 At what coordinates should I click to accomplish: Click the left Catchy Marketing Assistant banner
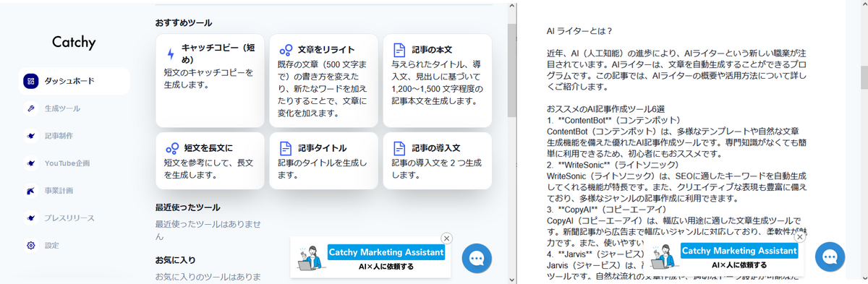pos(370,257)
